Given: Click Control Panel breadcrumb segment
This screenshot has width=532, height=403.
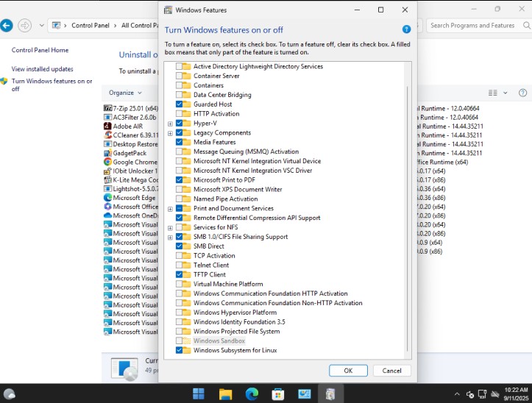Looking at the screenshot, I should (x=91, y=26).
